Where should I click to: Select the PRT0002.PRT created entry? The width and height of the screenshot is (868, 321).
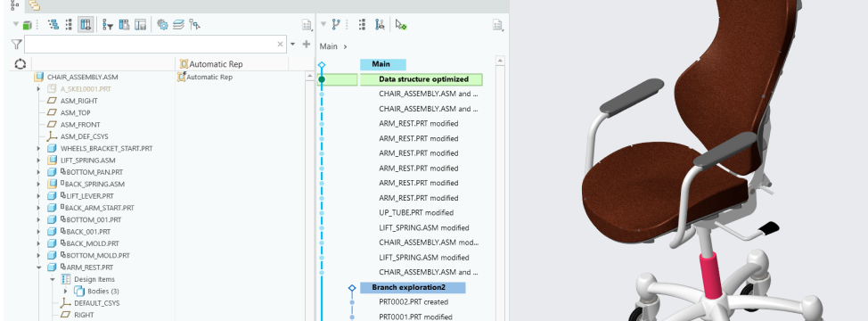pos(414,302)
